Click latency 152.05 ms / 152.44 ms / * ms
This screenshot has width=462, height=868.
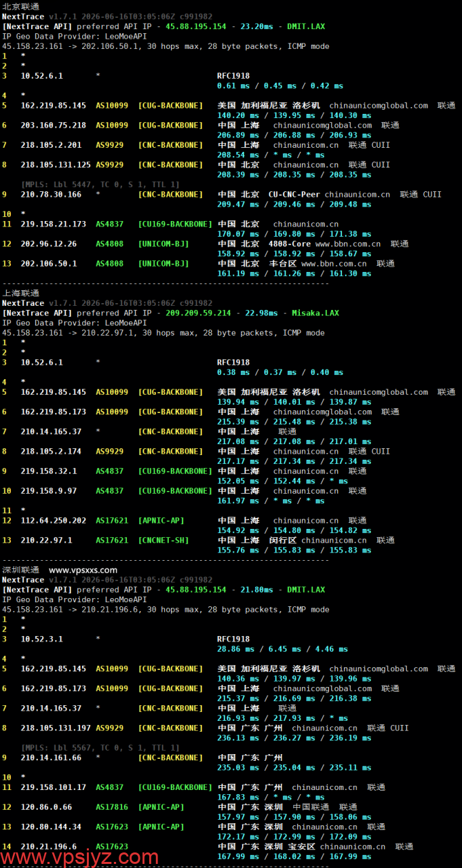(x=282, y=481)
